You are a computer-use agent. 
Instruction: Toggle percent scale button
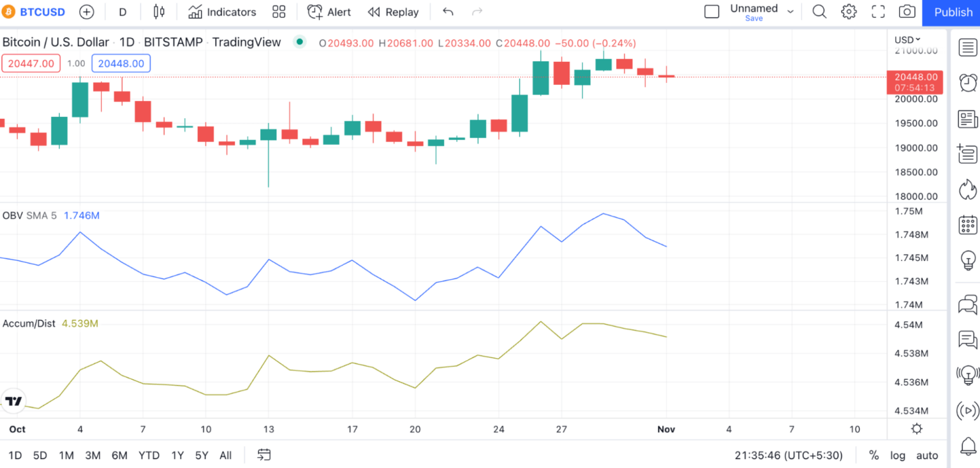[x=873, y=455]
